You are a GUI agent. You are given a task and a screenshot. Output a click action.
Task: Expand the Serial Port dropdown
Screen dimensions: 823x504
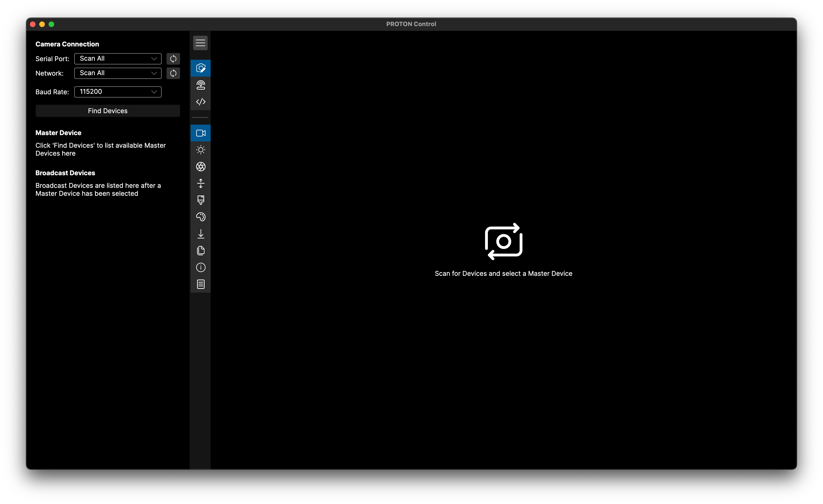pos(117,59)
